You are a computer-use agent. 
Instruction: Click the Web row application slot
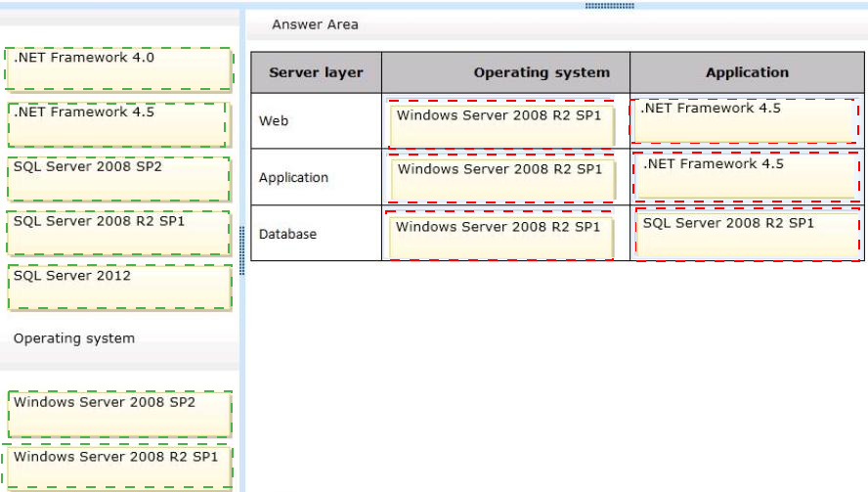pos(745,121)
